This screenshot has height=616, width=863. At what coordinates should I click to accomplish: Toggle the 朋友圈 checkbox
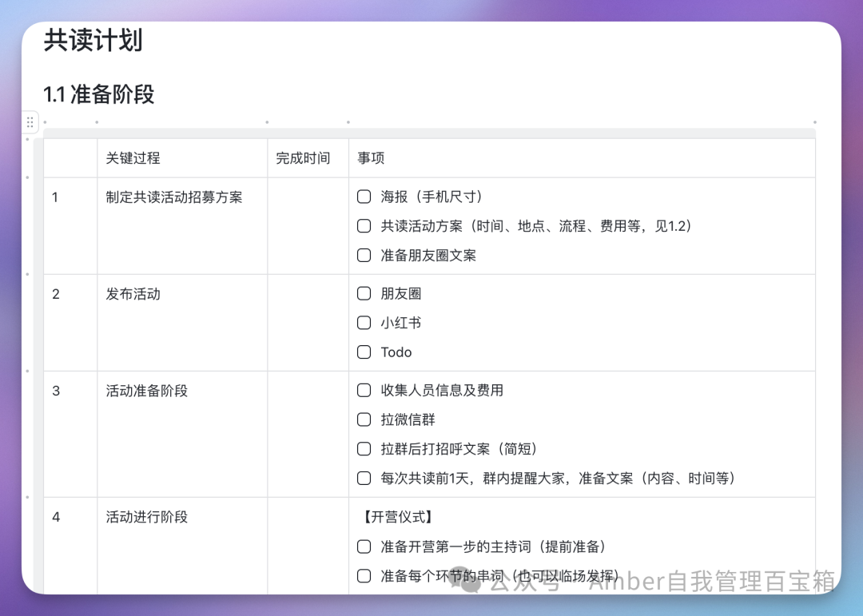364,293
